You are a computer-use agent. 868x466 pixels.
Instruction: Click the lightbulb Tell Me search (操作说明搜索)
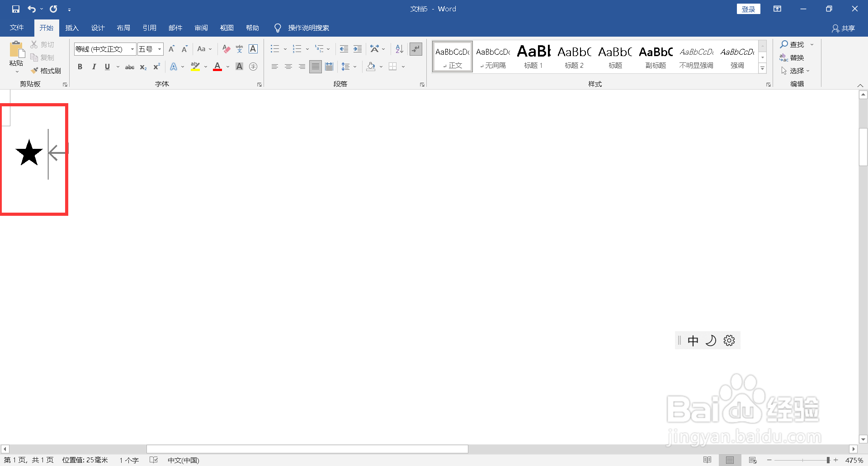coord(302,28)
